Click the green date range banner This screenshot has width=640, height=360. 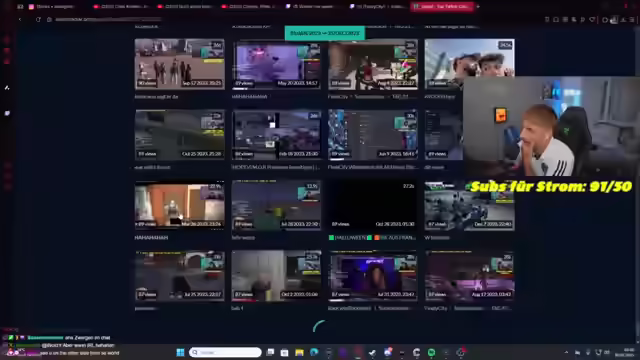coord(324,33)
